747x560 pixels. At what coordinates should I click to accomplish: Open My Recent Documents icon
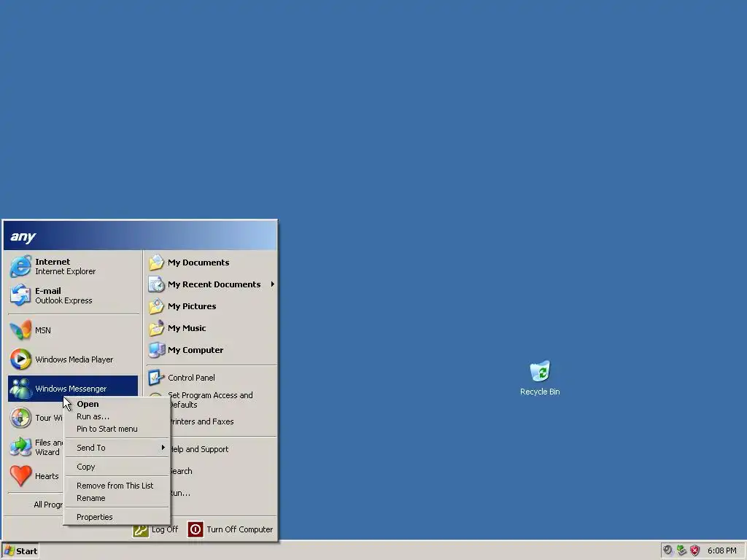[156, 284]
